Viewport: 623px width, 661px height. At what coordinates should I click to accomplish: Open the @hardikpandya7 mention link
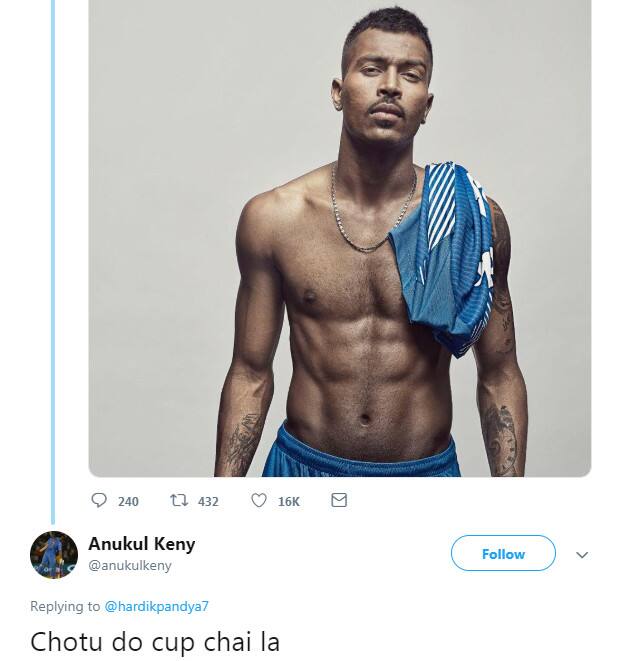coord(157,606)
